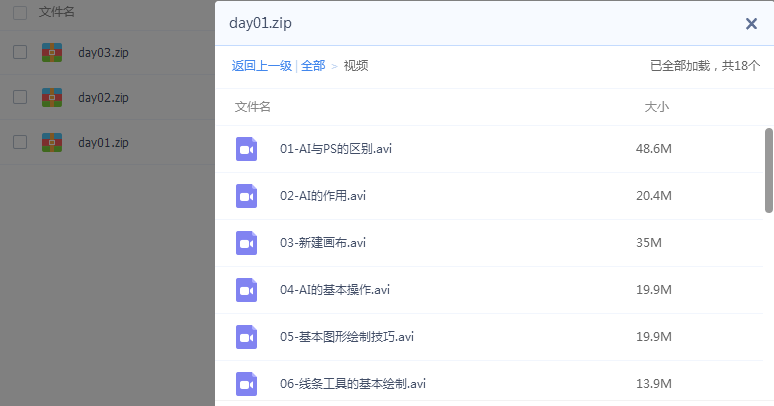Open the 全部 breadcrumb link
Viewport: 774px width, 406px height.
point(313,66)
